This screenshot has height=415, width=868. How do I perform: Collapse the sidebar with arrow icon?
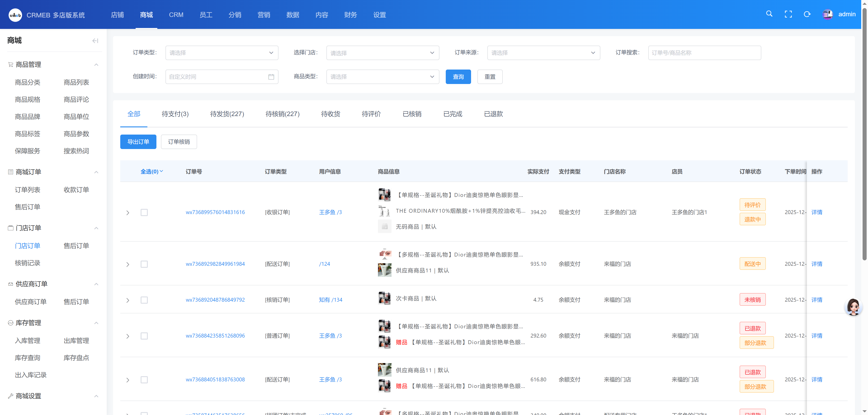[95, 41]
